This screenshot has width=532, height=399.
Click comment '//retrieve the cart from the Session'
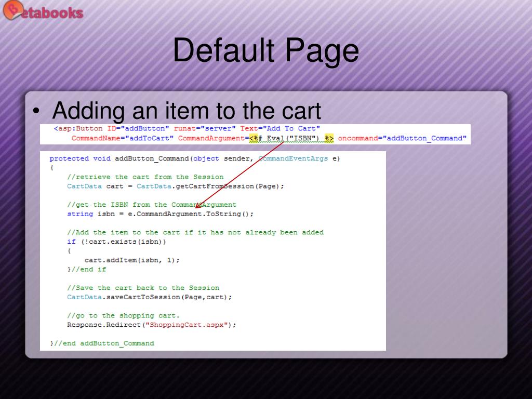click(145, 177)
